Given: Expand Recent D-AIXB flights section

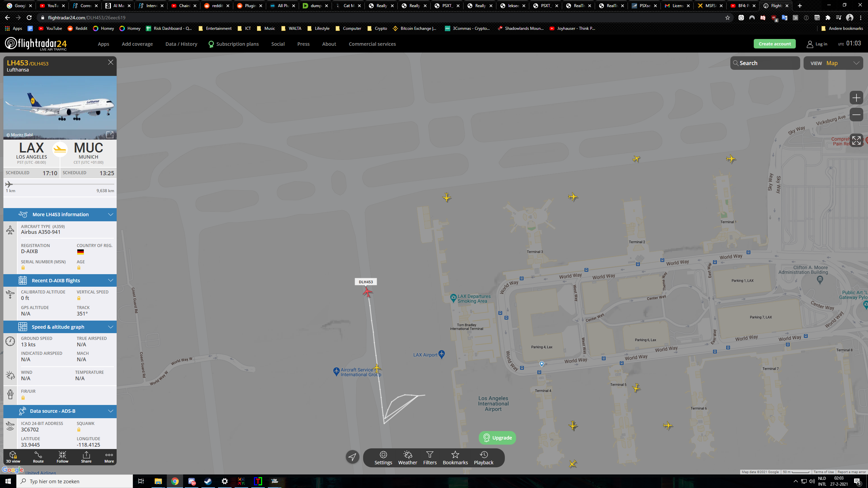Looking at the screenshot, I should coord(60,281).
